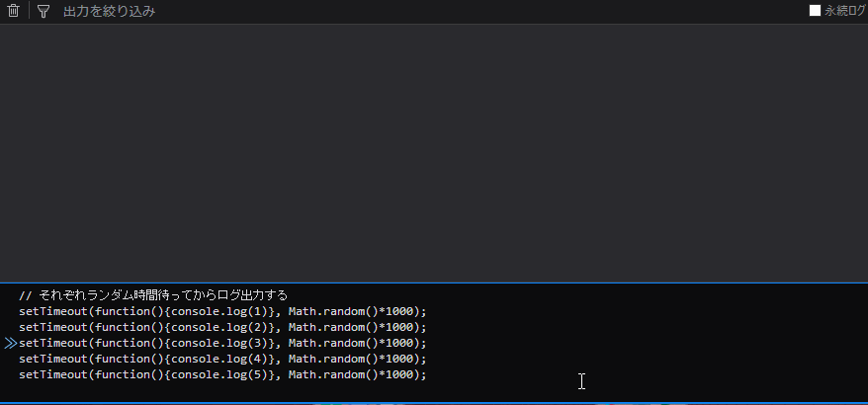This screenshot has width=868, height=405.
Task: Place the cursor in the console.log(3) line
Action: pos(222,343)
